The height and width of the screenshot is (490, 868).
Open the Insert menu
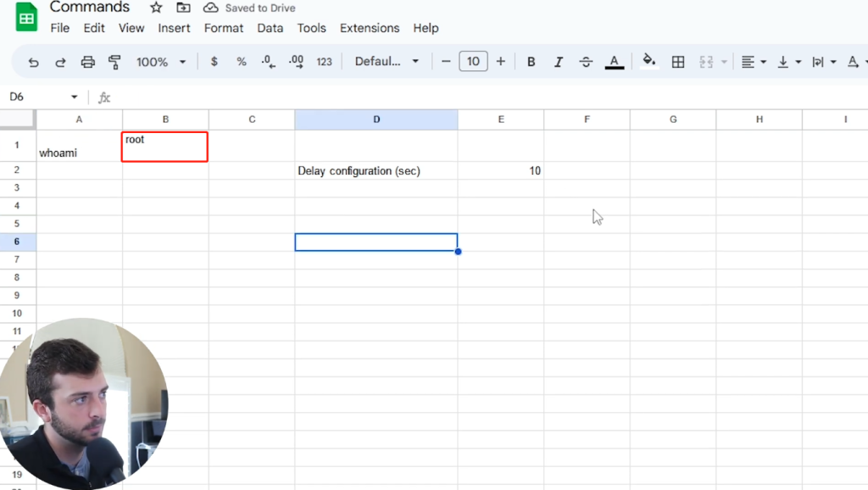click(x=174, y=28)
